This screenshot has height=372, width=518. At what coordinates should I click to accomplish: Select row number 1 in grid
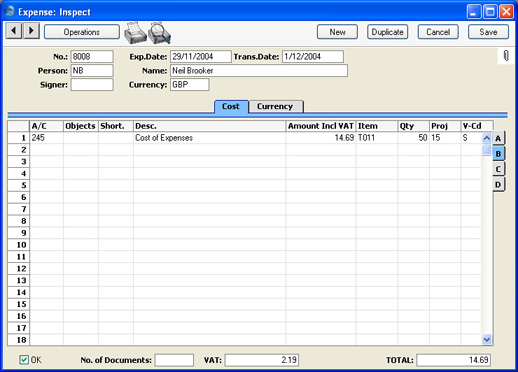click(19, 138)
